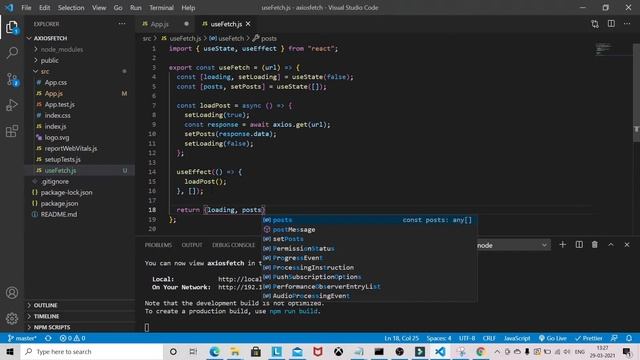640x360 pixels.
Task: Open the Manage gear settings icon
Action: click(12, 318)
